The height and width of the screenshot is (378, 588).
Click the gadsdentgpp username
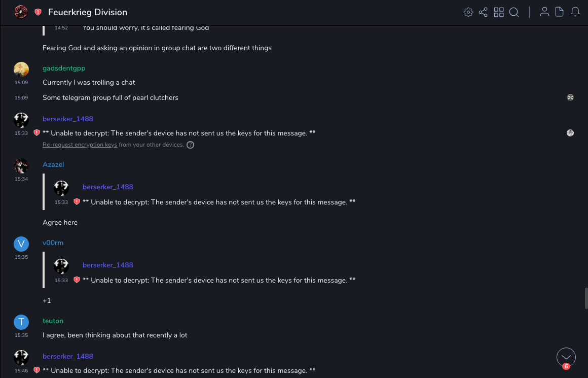64,68
